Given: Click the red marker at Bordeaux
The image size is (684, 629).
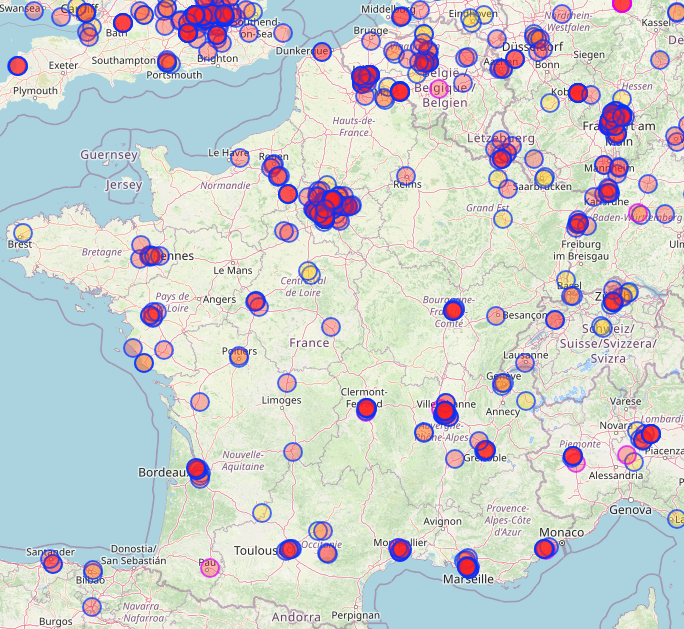Looking at the screenshot, I should pyautogui.click(x=197, y=468).
